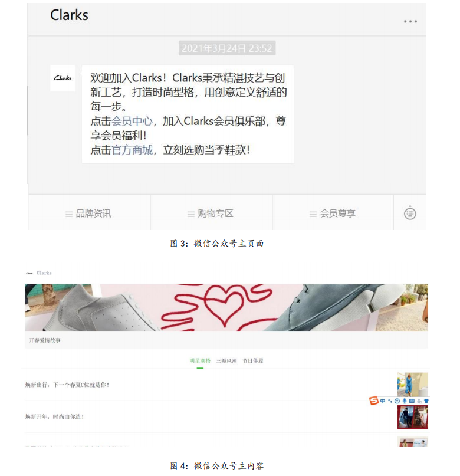Toggle Sogou punctuation mode indicator
The height and width of the screenshot is (476, 460).
coord(390,401)
